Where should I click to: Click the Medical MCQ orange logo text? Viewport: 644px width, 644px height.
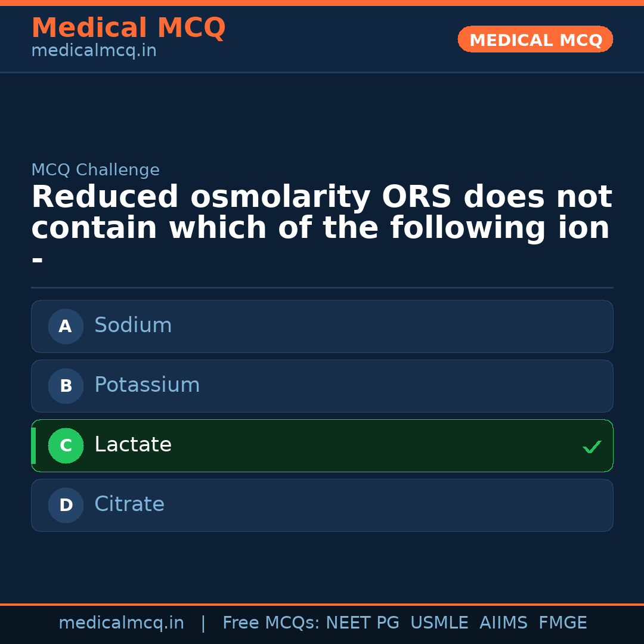click(x=128, y=27)
